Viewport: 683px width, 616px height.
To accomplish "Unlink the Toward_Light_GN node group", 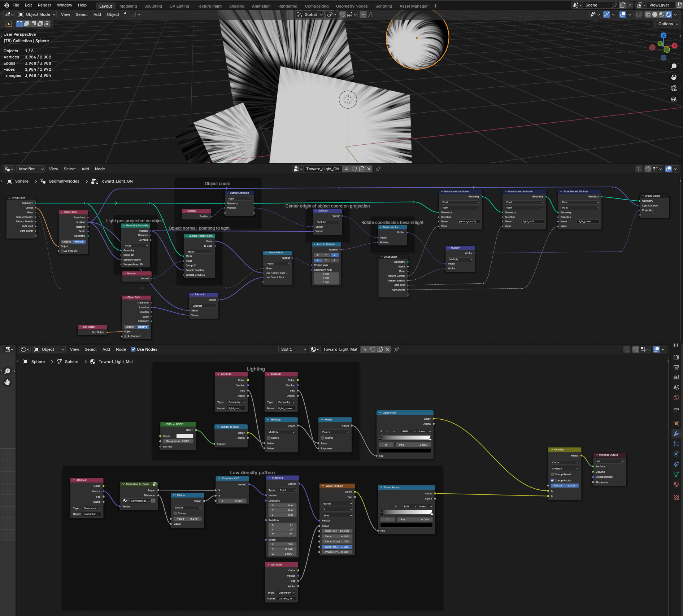I will [369, 169].
